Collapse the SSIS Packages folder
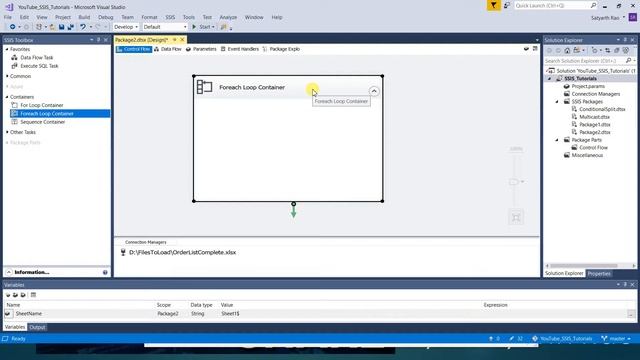 557,102
